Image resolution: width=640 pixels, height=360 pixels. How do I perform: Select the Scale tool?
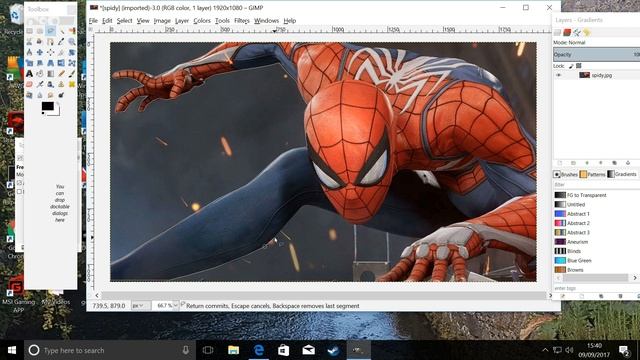pos(29,63)
